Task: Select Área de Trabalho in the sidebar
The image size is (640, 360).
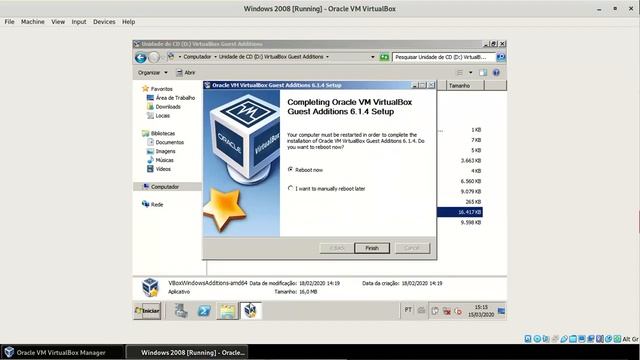Action: click(x=171, y=98)
